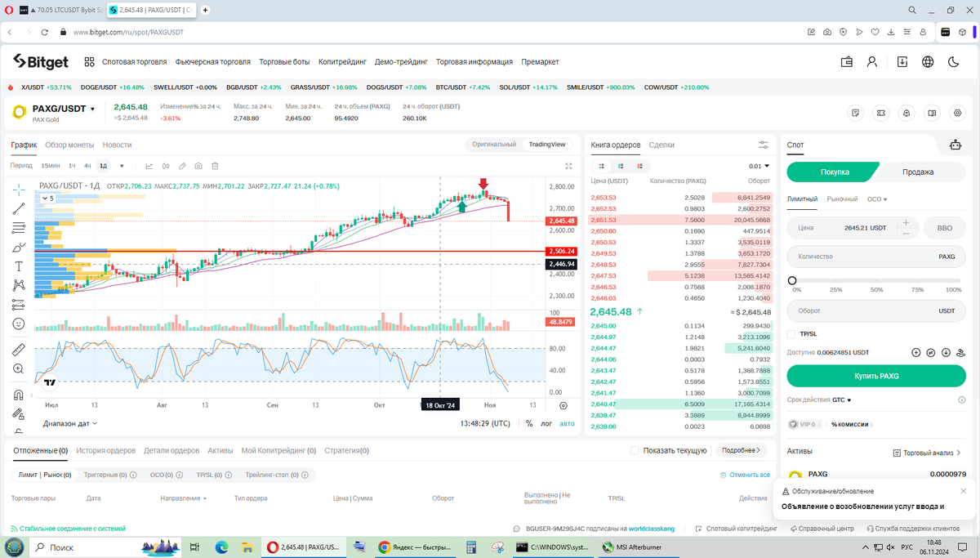Image resolution: width=980 pixels, height=558 pixels.
Task: Open the 'Новости' tab
Action: (117, 145)
